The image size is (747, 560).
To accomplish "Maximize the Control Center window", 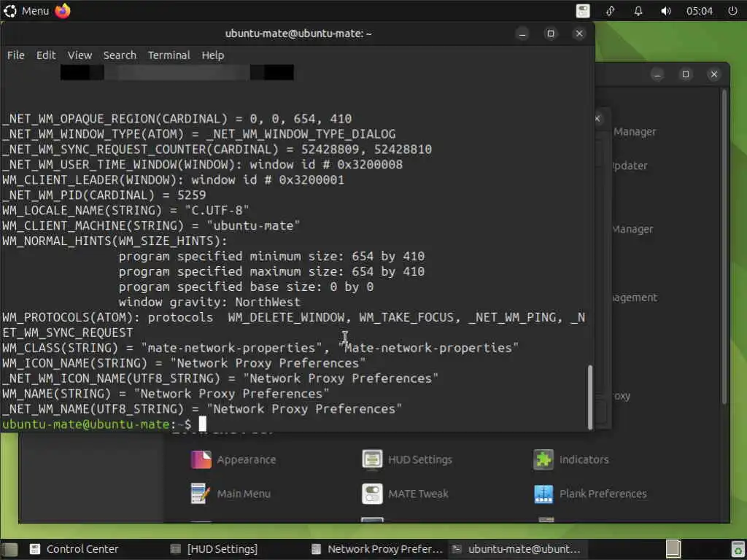I will [686, 74].
